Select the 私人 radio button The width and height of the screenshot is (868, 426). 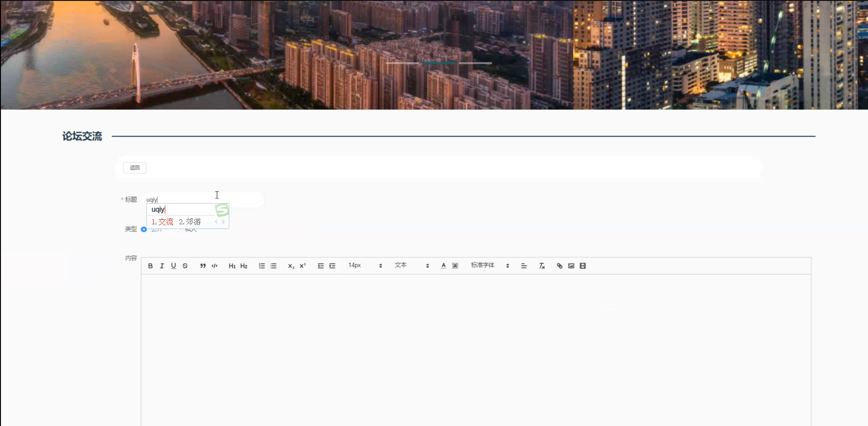pyautogui.click(x=178, y=229)
